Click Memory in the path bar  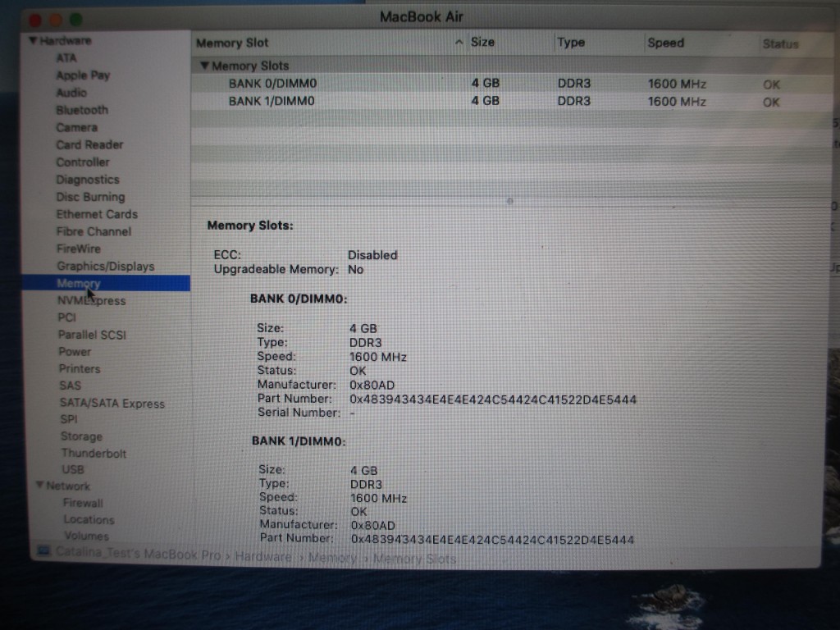point(332,558)
